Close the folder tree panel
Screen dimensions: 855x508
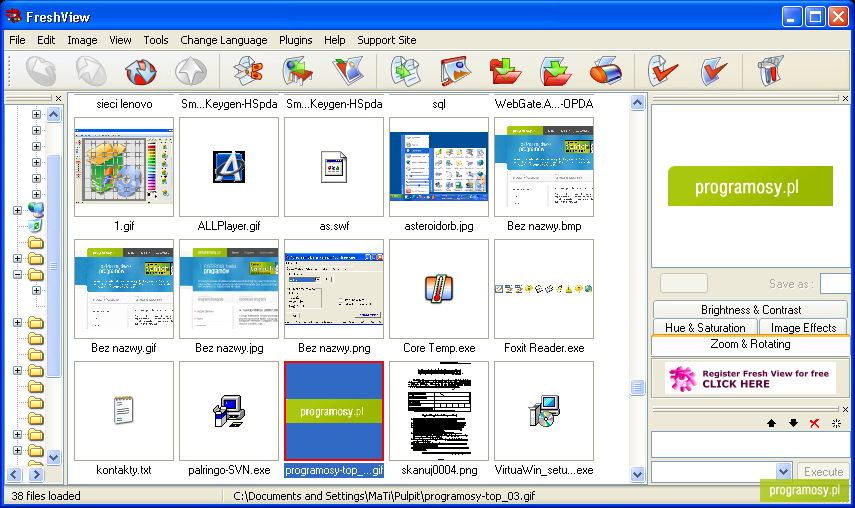point(58,98)
